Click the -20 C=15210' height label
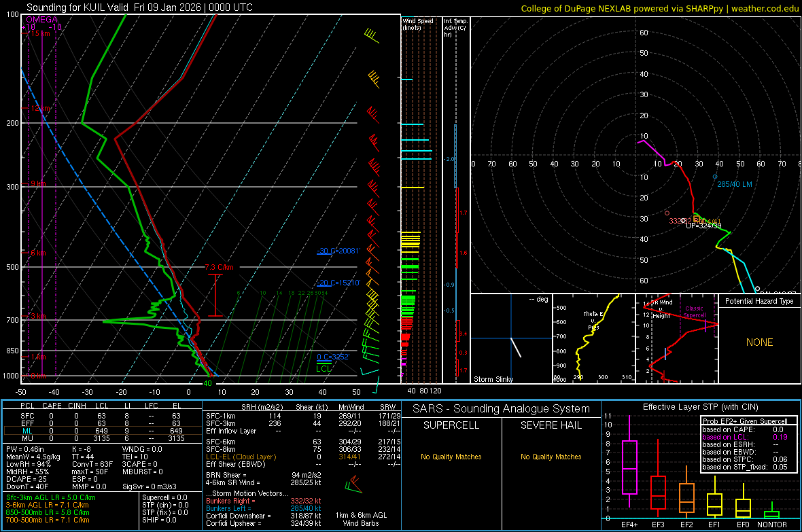 338,283
